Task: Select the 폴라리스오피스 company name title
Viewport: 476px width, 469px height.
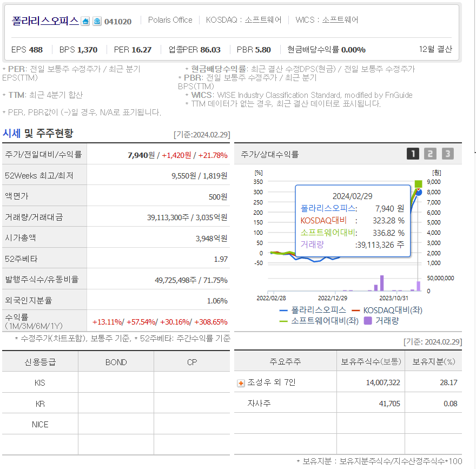Action: coord(45,21)
